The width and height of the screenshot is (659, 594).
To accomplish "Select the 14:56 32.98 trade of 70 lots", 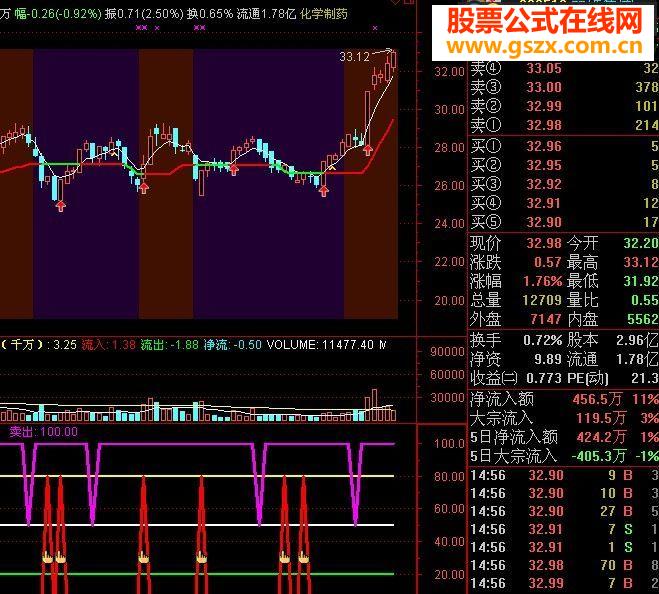I will [564, 565].
